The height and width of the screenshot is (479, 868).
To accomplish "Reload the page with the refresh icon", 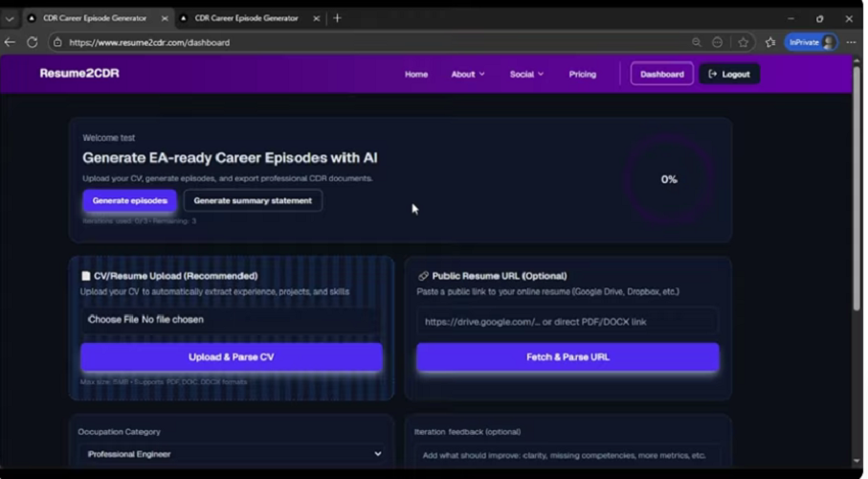I will point(33,42).
